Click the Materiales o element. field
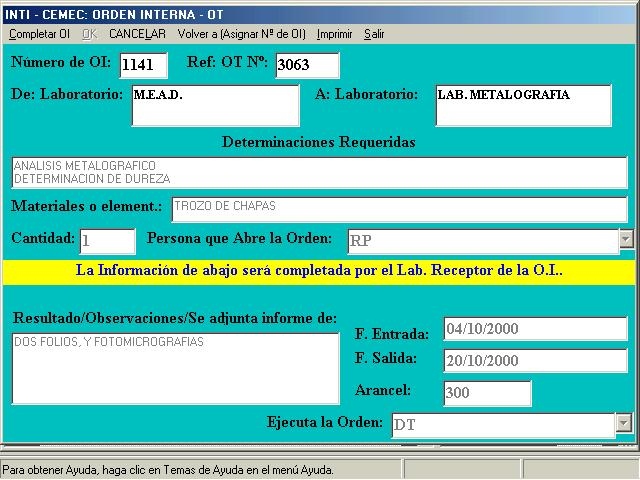The image size is (640, 480). (398, 208)
